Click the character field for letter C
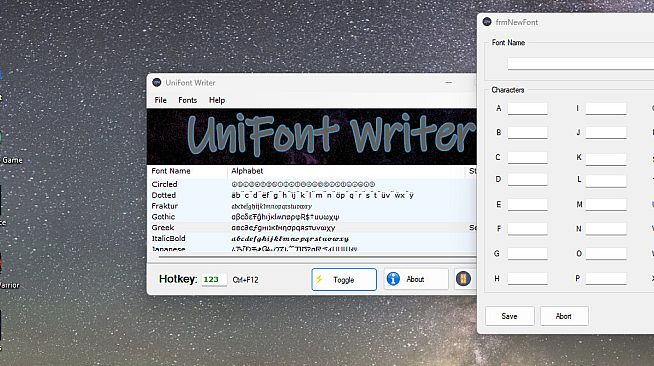The width and height of the screenshot is (654, 366). click(527, 158)
